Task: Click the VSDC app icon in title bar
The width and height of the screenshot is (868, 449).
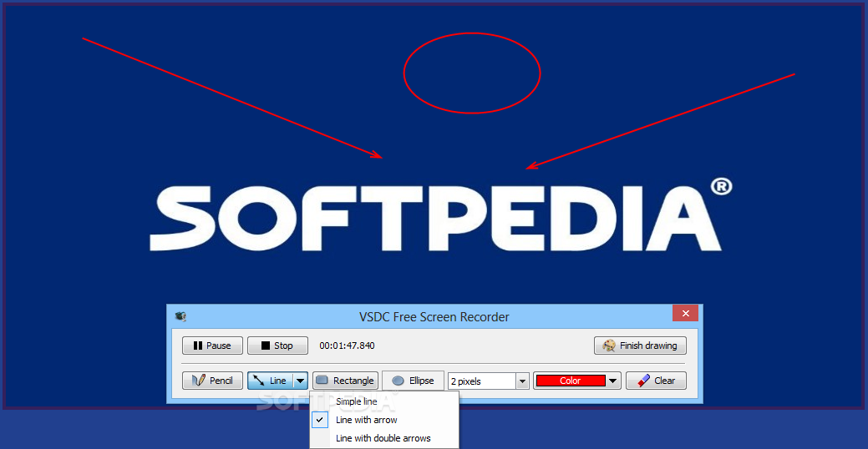Action: [x=180, y=316]
